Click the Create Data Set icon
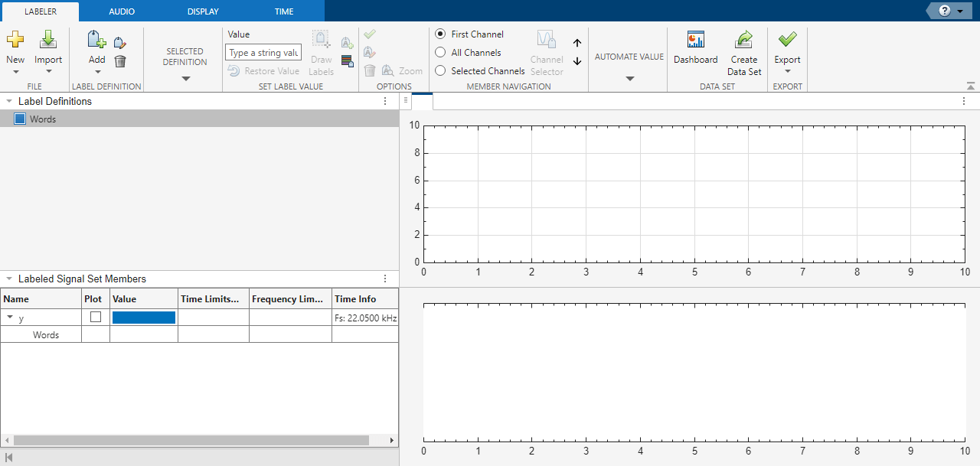980x466 pixels. (x=744, y=41)
